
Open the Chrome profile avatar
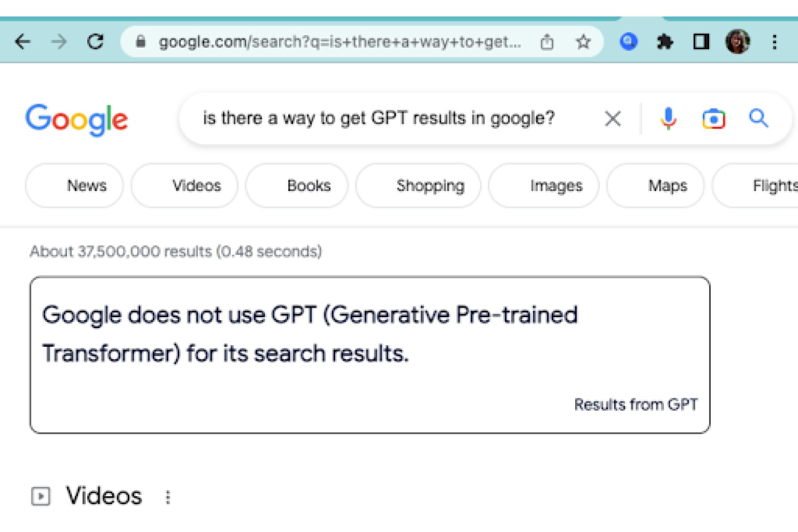738,41
